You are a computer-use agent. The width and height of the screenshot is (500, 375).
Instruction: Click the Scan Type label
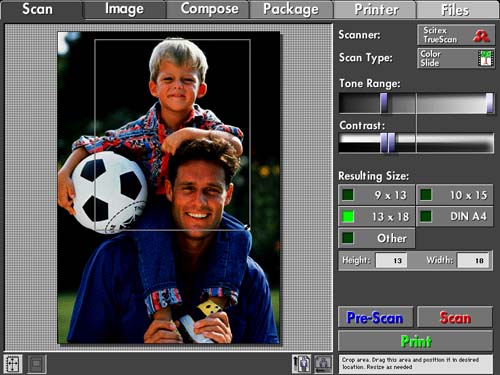(366, 58)
